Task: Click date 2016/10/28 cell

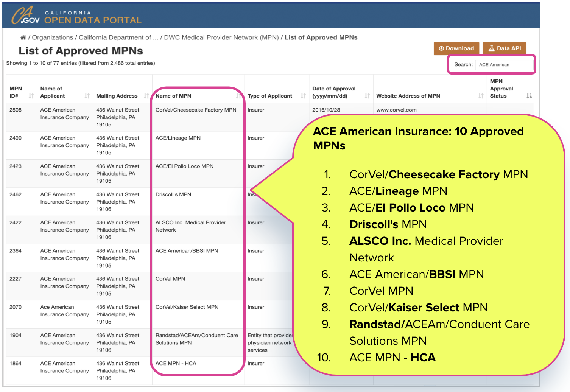Action: [x=326, y=110]
